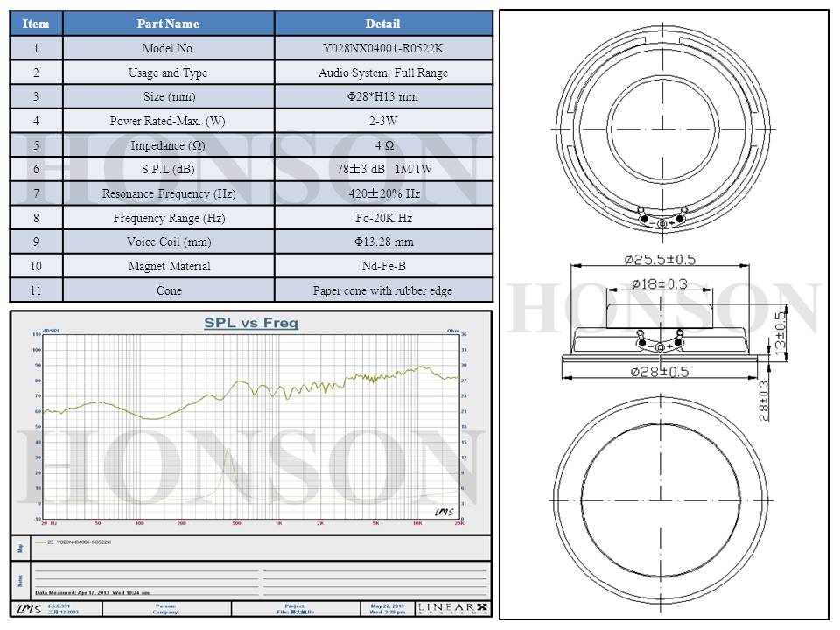Click the LINEARX logo in the footer
The width and height of the screenshot is (840, 630).
pyautogui.click(x=453, y=608)
